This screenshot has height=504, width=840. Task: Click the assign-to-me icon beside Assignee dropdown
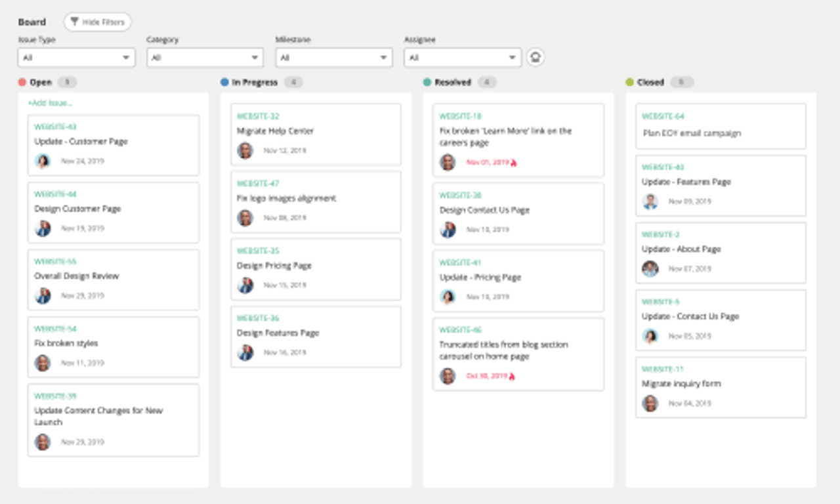click(x=535, y=57)
